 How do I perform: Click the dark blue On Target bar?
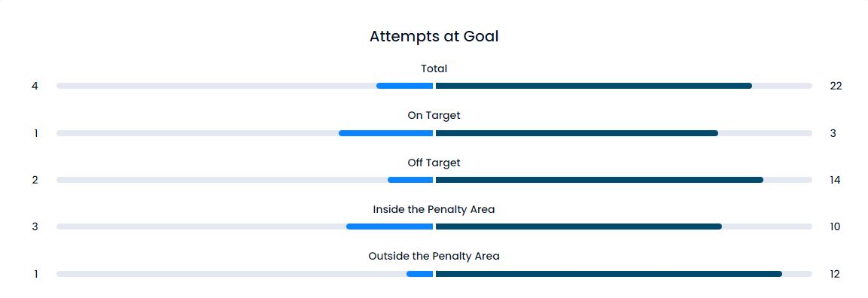[577, 133]
